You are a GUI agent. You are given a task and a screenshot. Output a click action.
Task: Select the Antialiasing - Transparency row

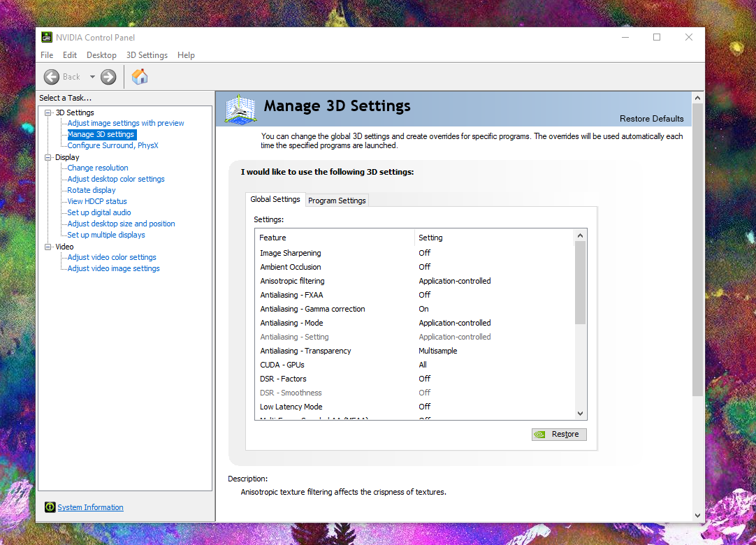pos(415,351)
